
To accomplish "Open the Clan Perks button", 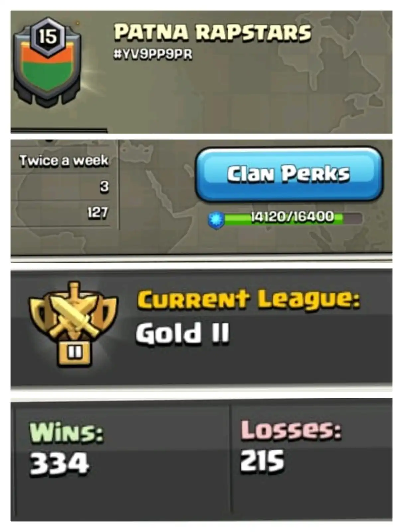I will pyautogui.click(x=289, y=174).
